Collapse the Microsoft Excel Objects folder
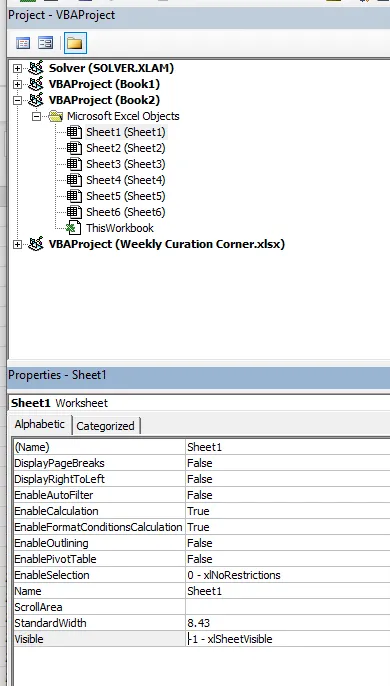 (36, 116)
